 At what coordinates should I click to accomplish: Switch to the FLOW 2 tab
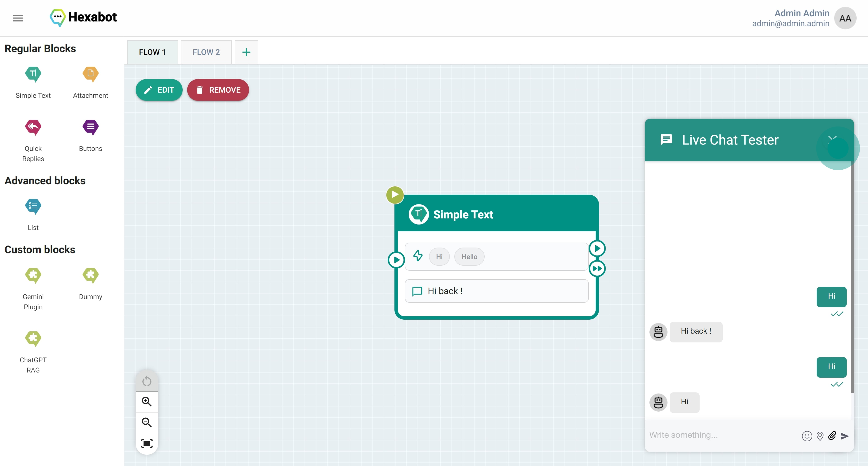[x=206, y=52]
